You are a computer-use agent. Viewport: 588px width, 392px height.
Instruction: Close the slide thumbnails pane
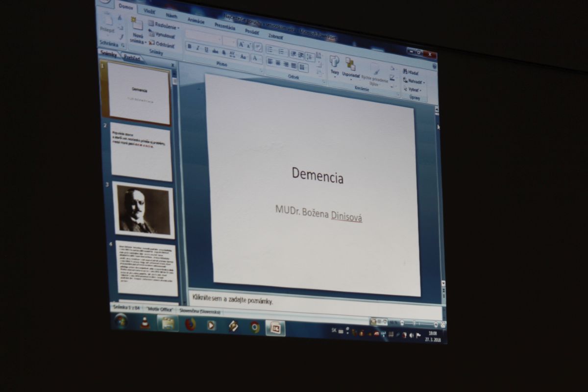[172, 65]
